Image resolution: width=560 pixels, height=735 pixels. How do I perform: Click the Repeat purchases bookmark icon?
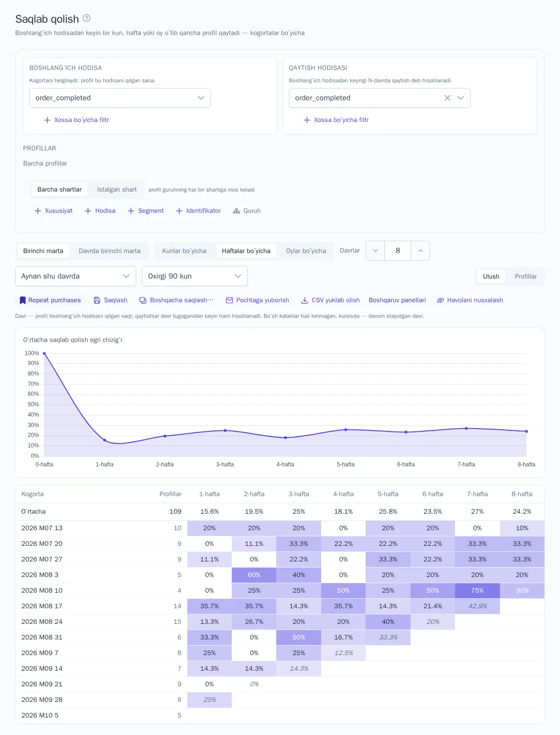(x=23, y=300)
